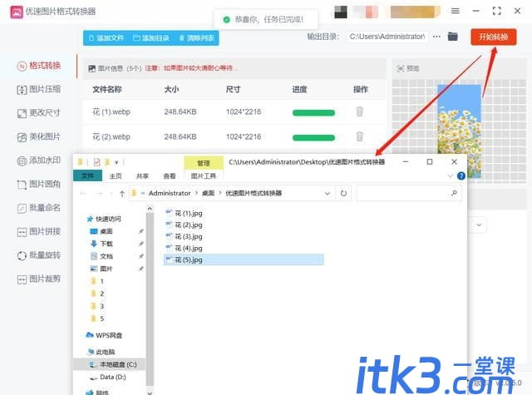Click the 248.64KB size of 花 (1).webp
Screen dimensions: 532x395
coord(180,111)
